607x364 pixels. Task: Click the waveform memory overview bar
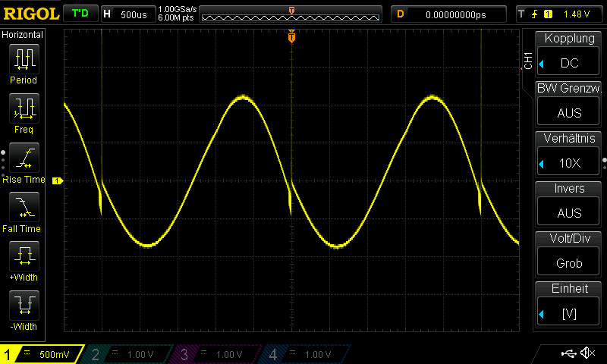point(291,14)
